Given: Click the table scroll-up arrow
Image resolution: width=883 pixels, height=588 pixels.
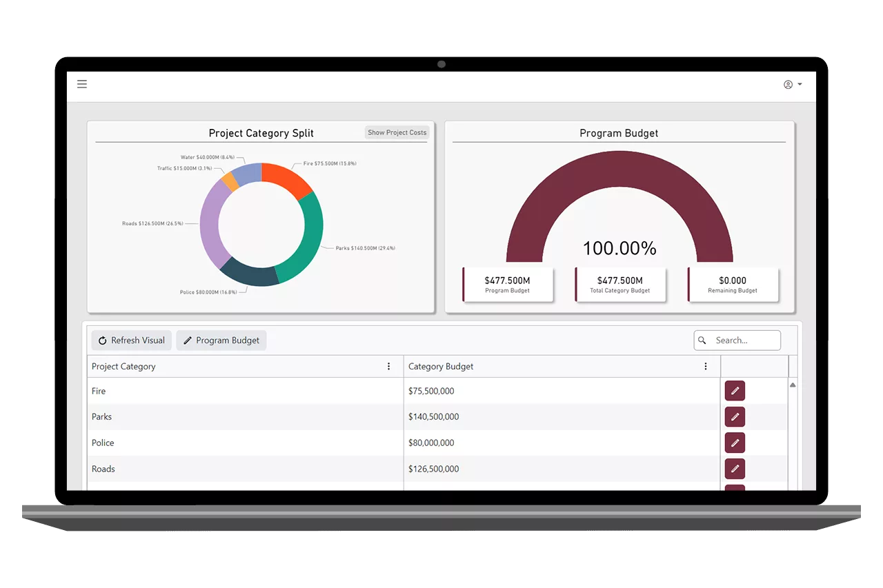Looking at the screenshot, I should 793,385.
